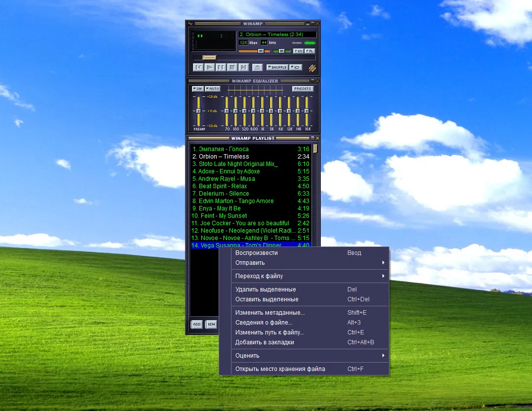Click the 16K equalizer band slider

(x=307, y=111)
